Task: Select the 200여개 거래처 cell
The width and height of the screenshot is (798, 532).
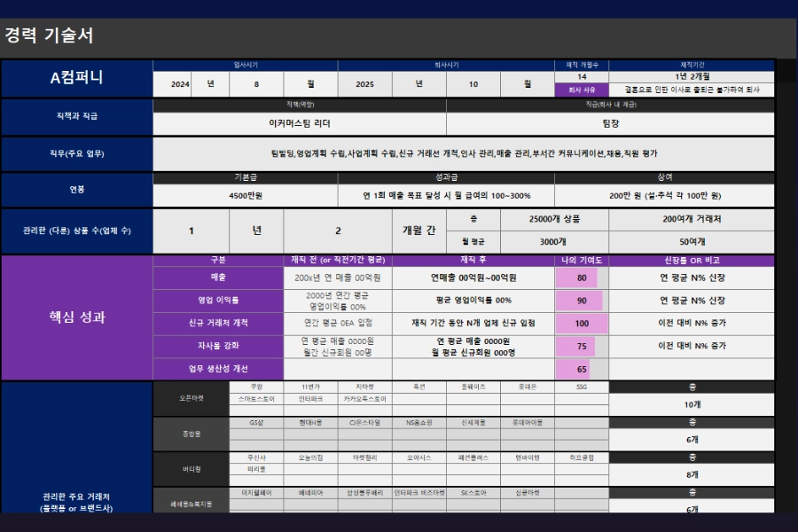Action: point(692,219)
